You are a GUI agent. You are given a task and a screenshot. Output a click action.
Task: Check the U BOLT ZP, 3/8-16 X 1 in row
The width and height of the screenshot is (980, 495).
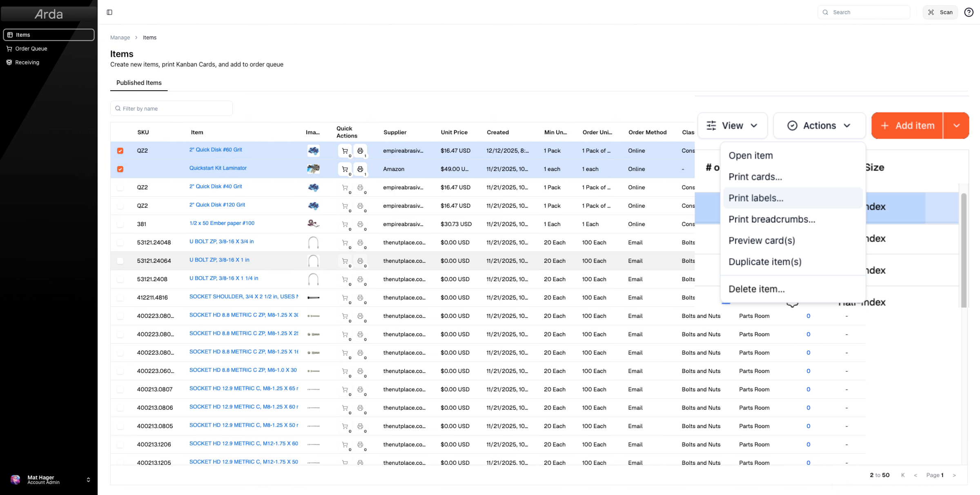pyautogui.click(x=120, y=261)
